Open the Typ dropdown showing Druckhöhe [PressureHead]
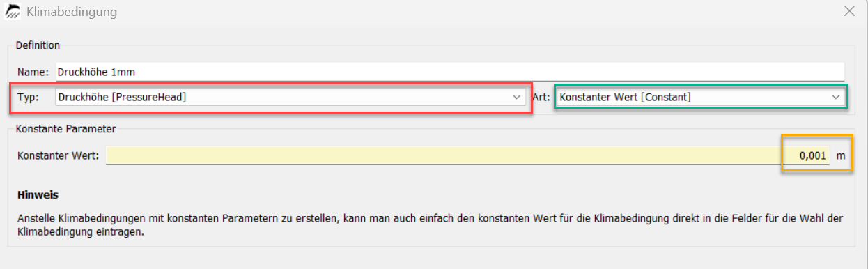Viewport: 868px width, 269px height. pos(290,97)
